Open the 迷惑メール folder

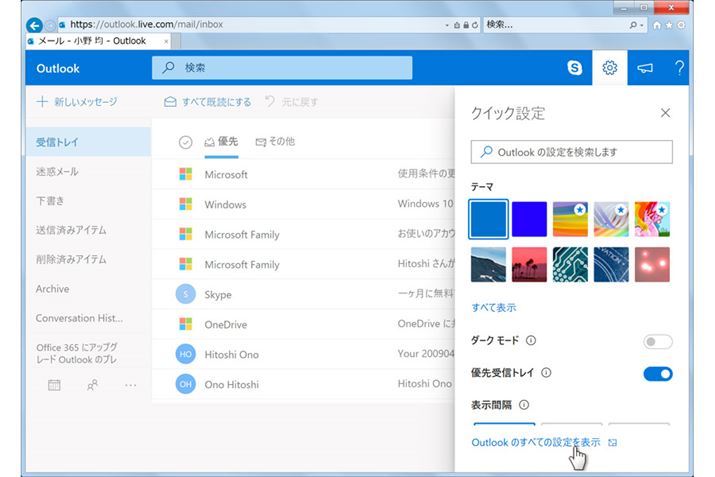tap(57, 172)
